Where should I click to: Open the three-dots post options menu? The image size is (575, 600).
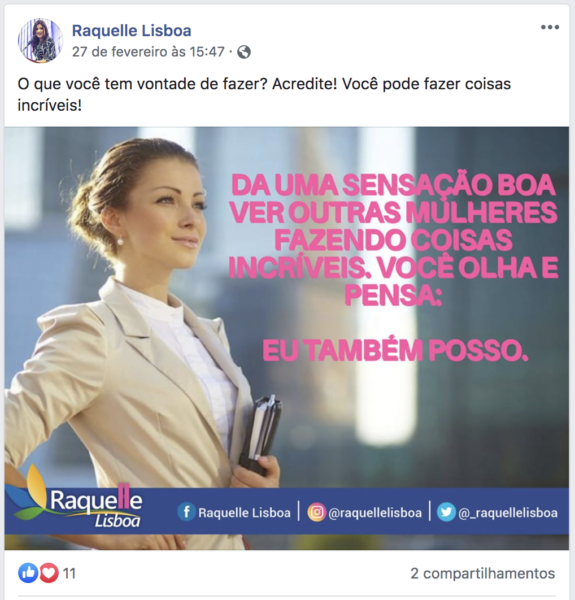pos(550,27)
